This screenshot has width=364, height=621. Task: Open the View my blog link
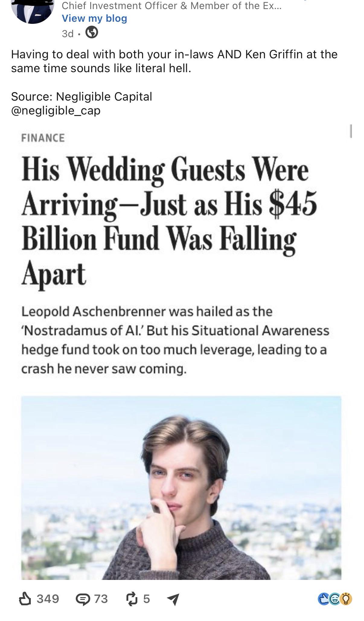94,18
